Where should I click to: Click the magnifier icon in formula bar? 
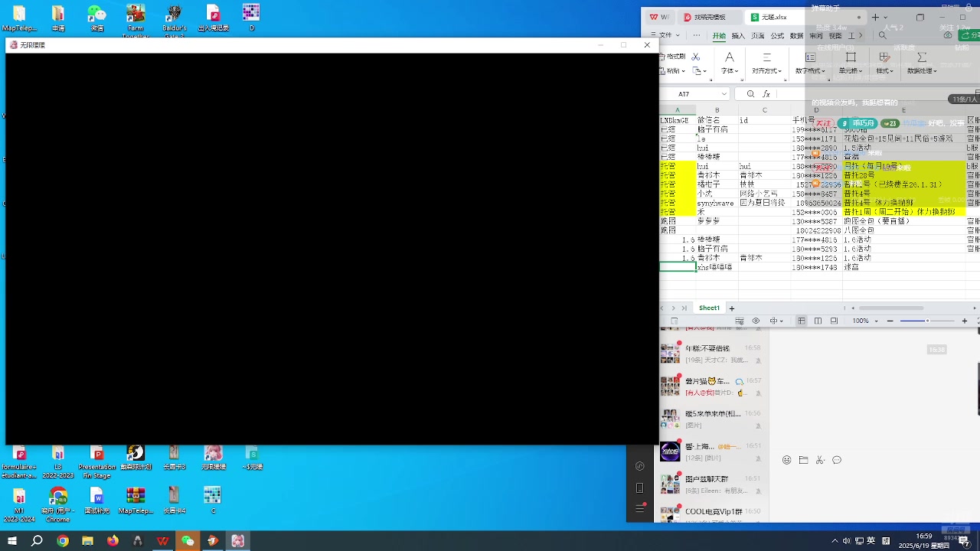coord(750,94)
